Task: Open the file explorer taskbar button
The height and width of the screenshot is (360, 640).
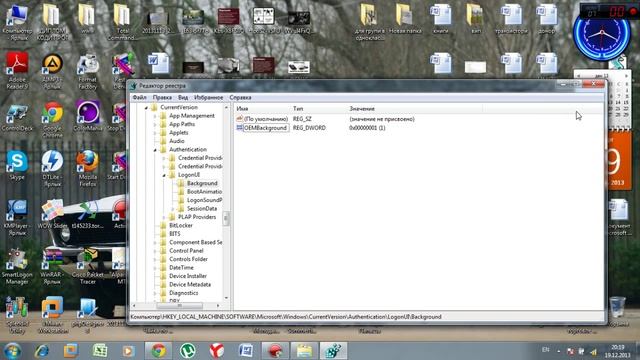Action: coord(304,351)
